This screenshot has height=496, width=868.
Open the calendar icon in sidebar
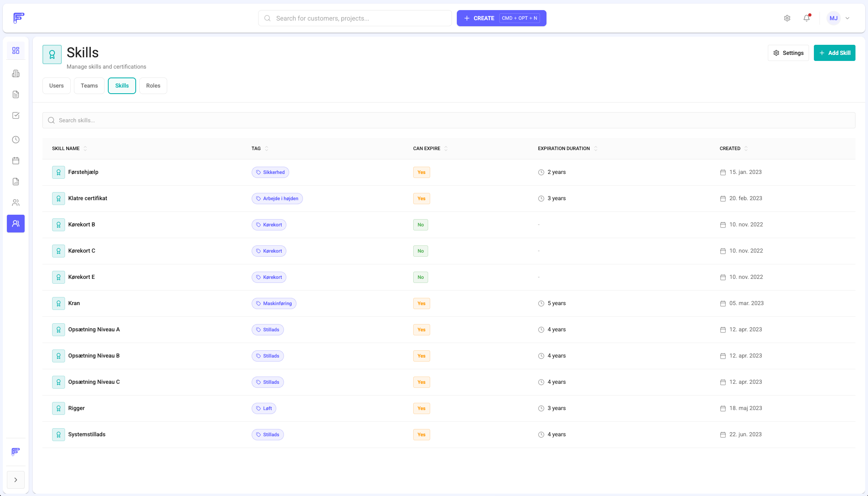(x=16, y=161)
